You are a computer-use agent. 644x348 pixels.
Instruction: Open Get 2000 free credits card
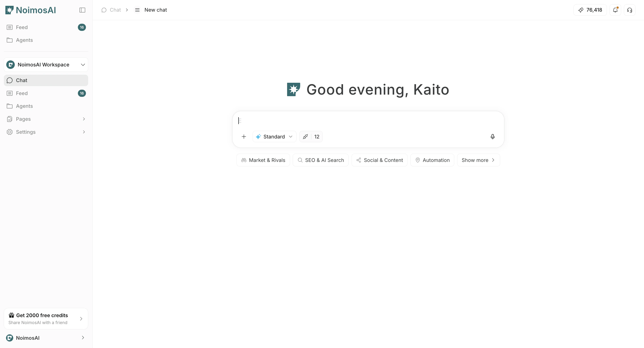click(x=46, y=319)
